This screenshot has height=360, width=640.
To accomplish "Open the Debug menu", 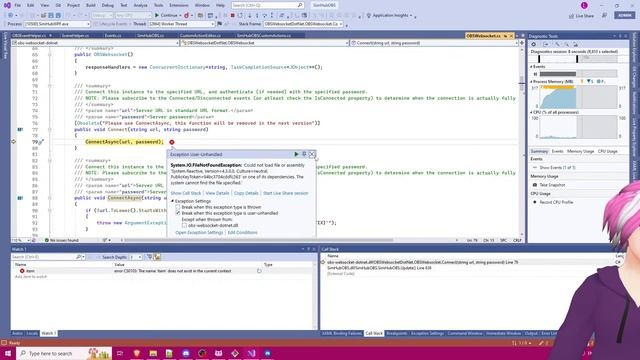I will 108,5.
